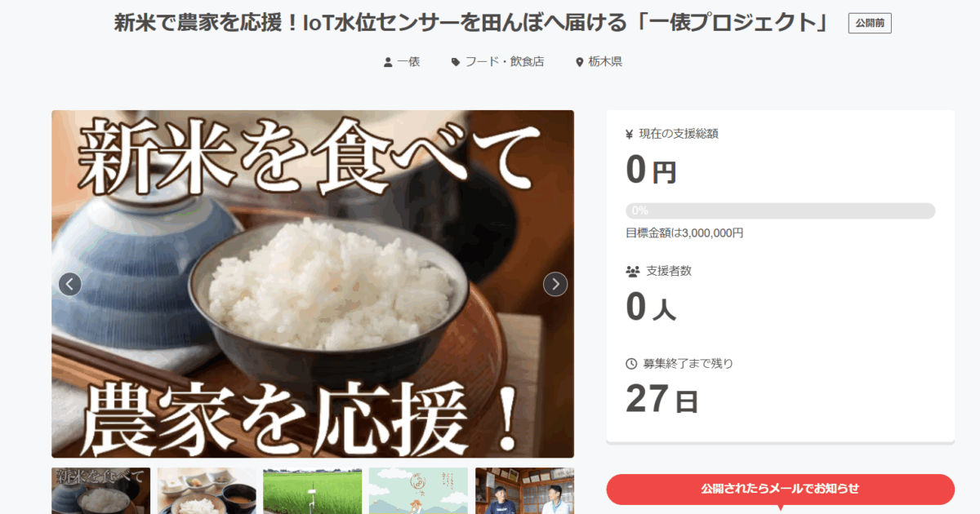Click the supporters group icon by 支援者数
Image resolution: width=980 pixels, height=514 pixels.
point(632,271)
